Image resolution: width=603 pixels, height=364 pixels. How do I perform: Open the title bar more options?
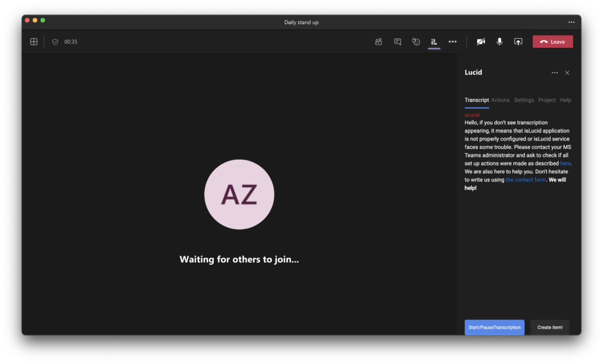(x=571, y=22)
